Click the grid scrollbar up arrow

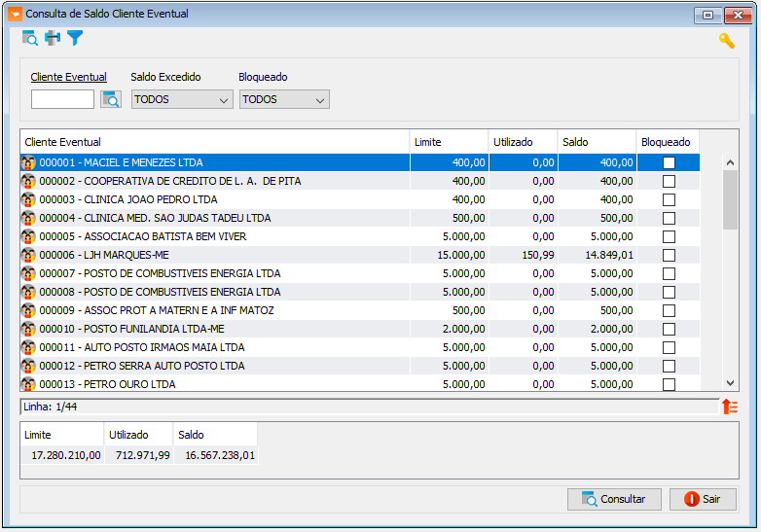(x=730, y=163)
